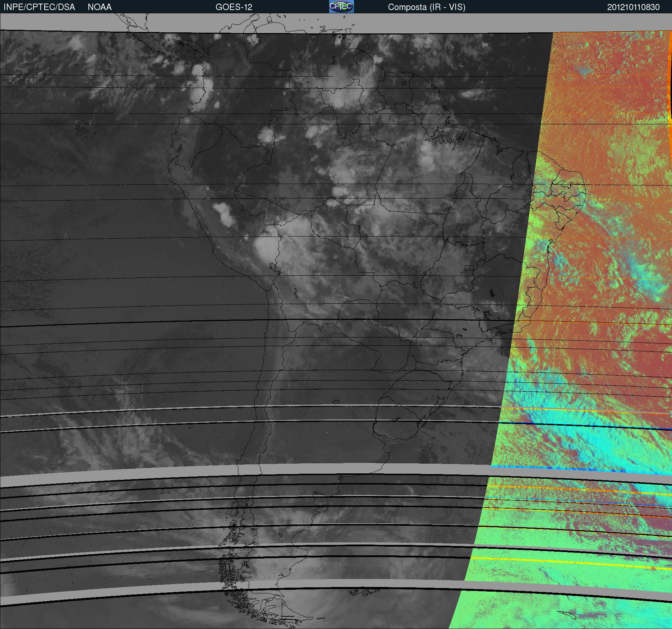Click the timestamp 201210110830
Image resolution: width=672 pixels, height=629 pixels.
click(634, 7)
